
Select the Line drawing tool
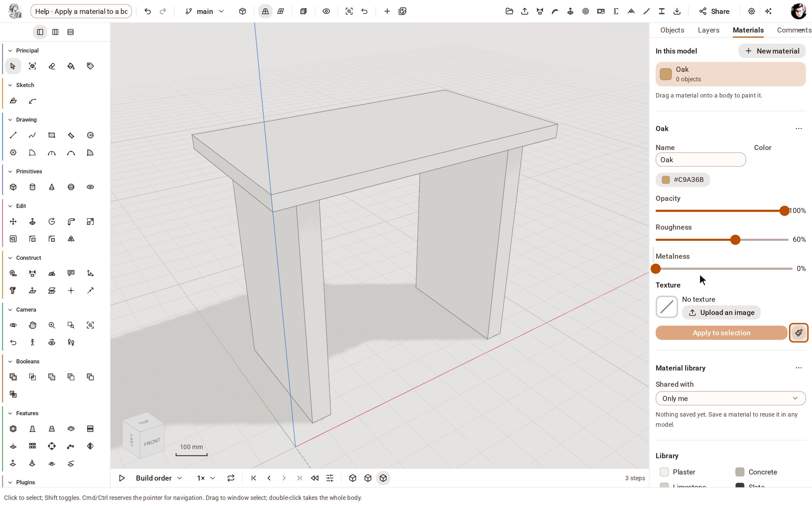click(x=13, y=135)
